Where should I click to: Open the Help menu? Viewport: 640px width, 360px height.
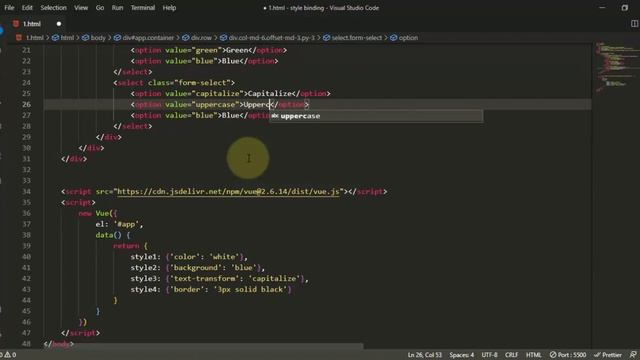pos(169,8)
